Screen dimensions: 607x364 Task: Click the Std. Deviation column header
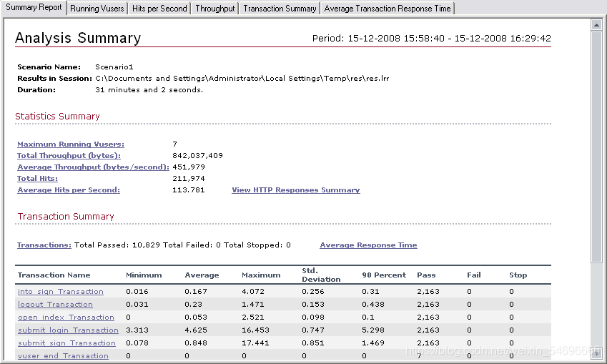(x=321, y=275)
